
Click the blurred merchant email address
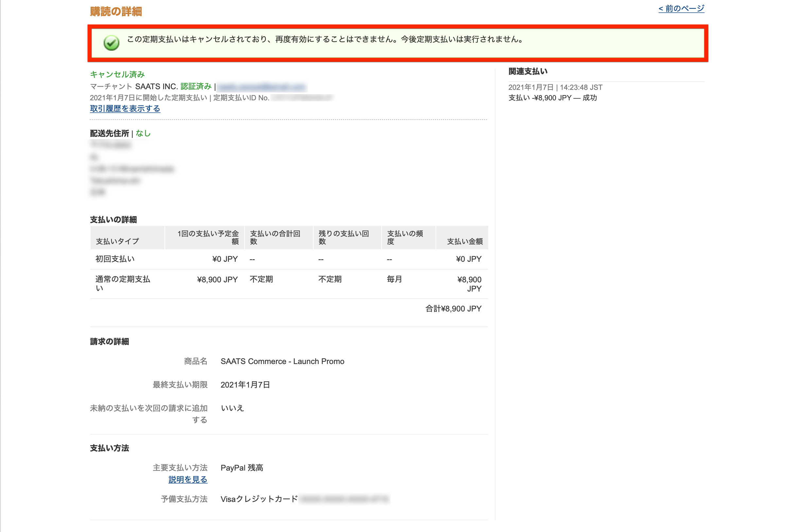[x=262, y=87]
